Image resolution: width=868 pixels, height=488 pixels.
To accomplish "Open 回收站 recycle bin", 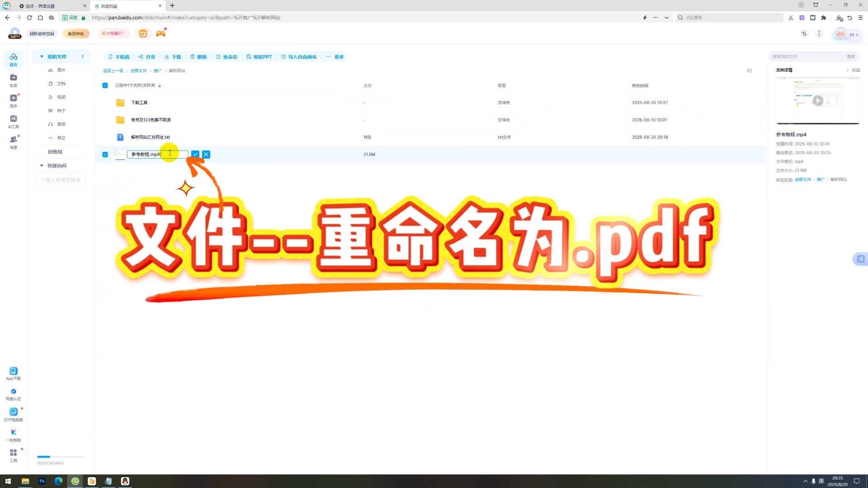I will pos(55,152).
